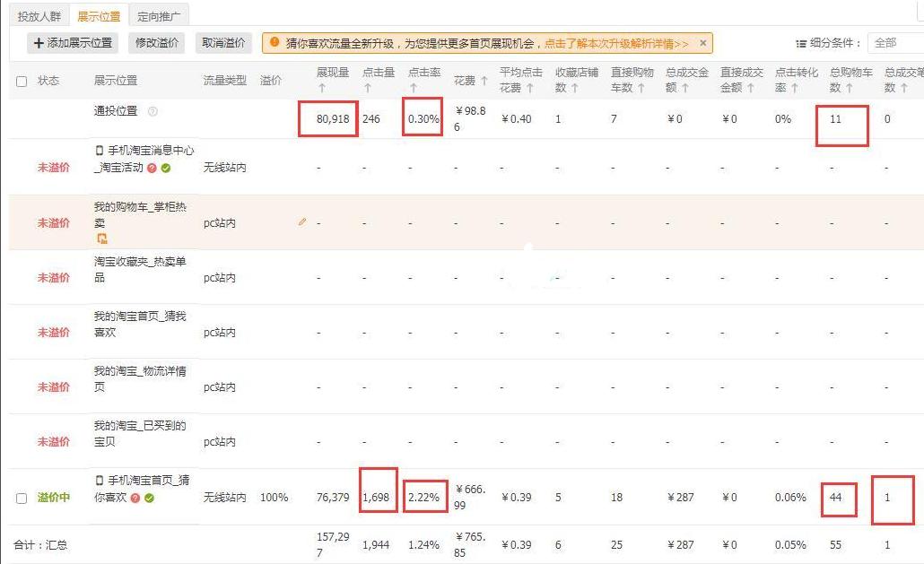Click orange alert icon in the upgrade banner
Viewport: 924px width, 564px height.
coord(276,42)
